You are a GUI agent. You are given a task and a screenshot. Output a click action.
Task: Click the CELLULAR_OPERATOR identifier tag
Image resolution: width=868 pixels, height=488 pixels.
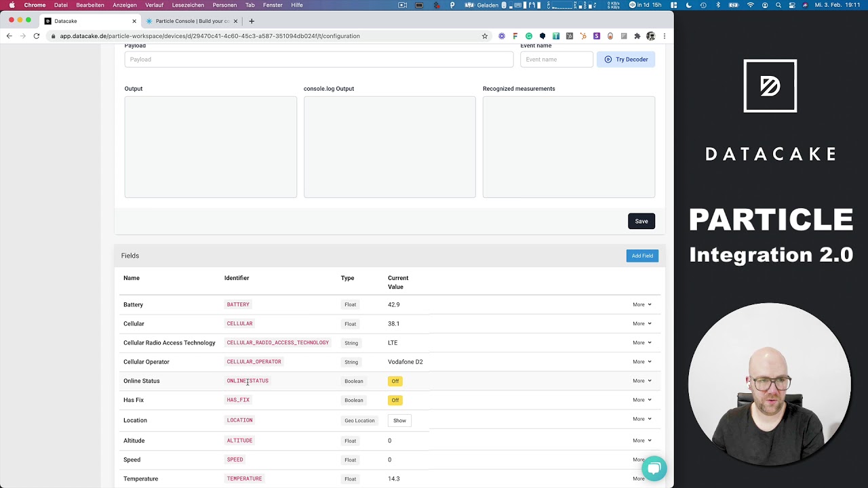coord(254,361)
